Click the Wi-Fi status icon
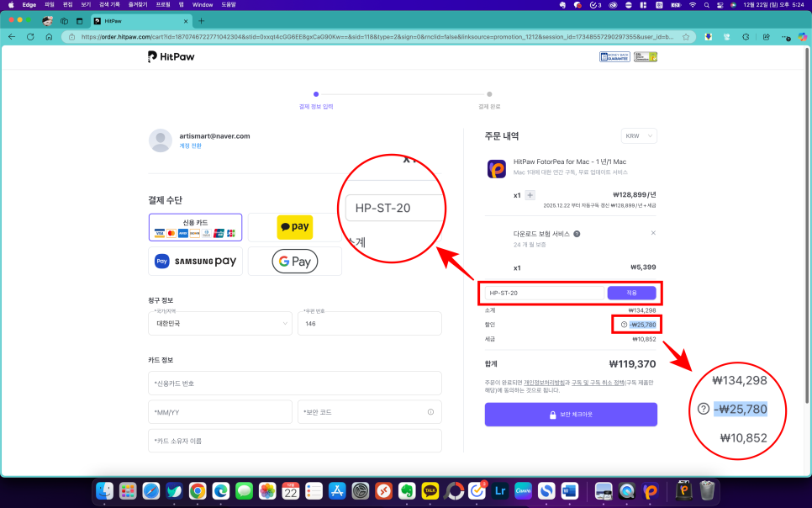 click(693, 5)
